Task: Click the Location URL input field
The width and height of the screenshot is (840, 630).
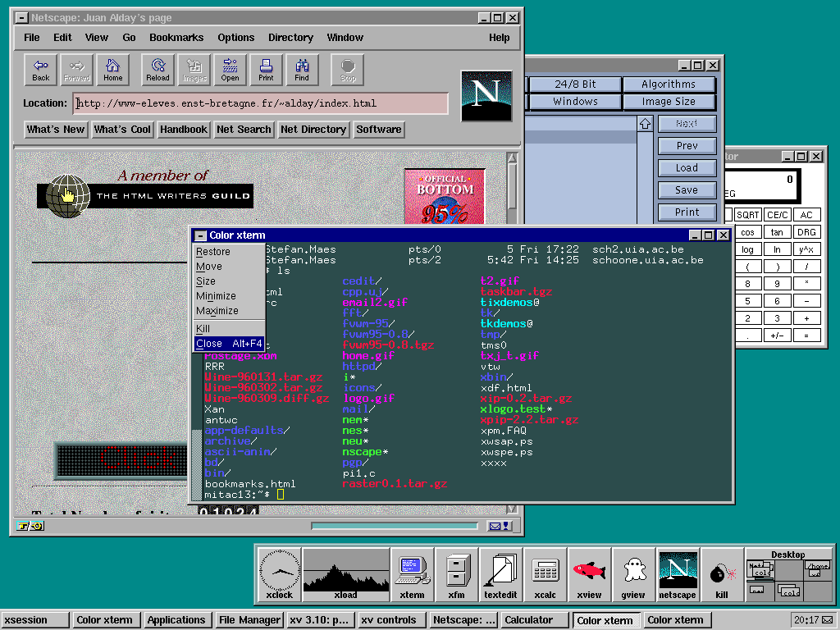Action: point(262,103)
